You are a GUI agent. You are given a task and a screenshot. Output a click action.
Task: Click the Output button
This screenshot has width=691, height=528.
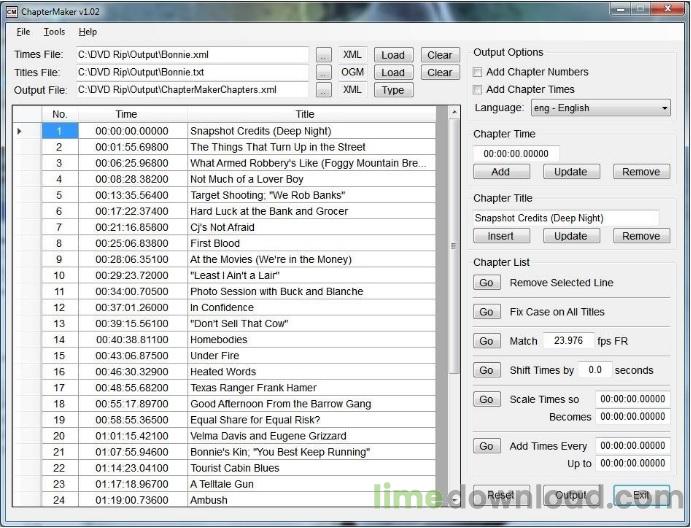(571, 495)
